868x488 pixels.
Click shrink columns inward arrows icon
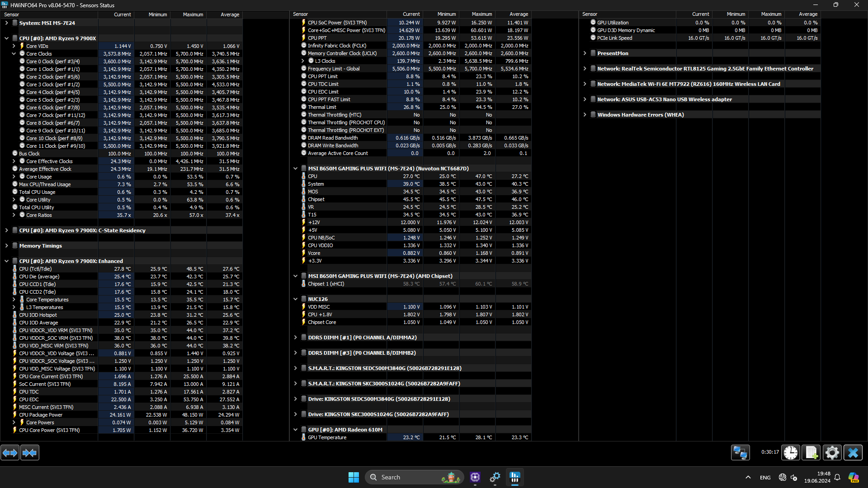tap(30, 452)
